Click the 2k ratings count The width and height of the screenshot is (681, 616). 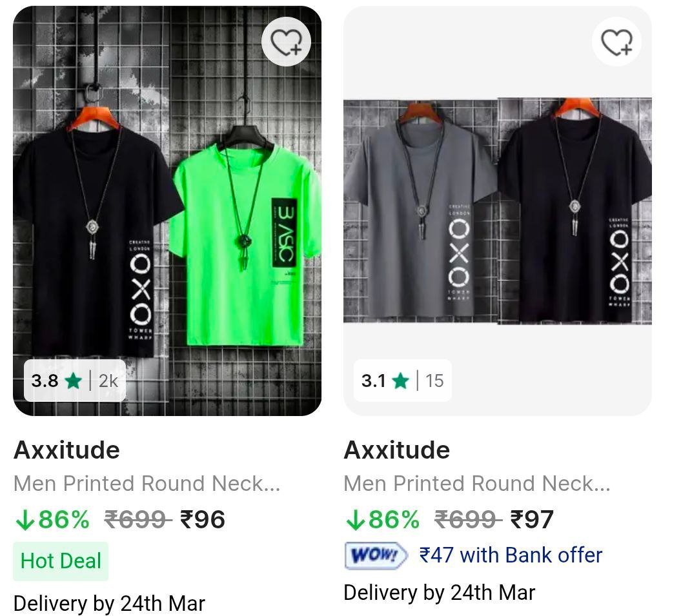(108, 381)
